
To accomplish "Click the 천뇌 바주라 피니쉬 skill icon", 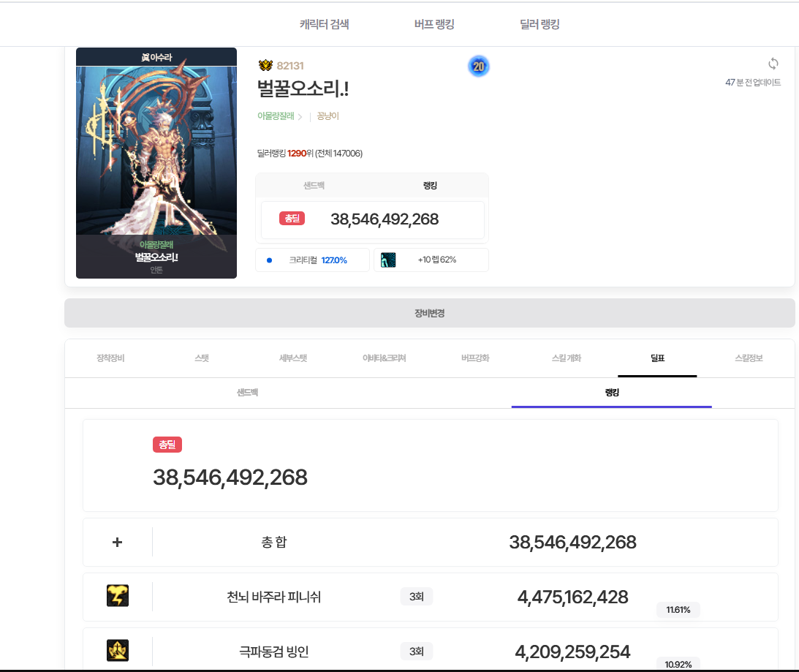I will 118,597.
